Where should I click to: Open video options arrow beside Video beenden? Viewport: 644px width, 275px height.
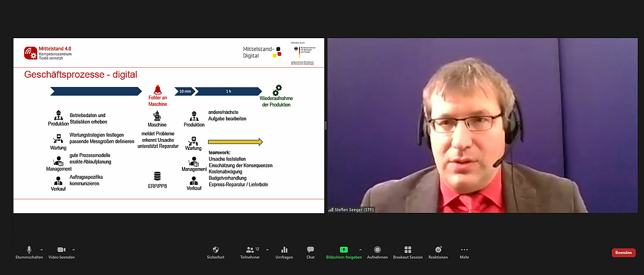coord(74,250)
